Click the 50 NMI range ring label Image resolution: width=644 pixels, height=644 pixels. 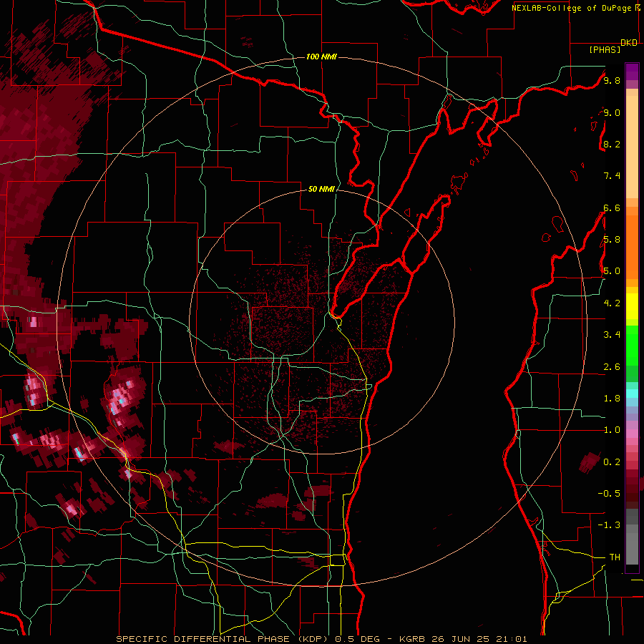tap(321, 189)
